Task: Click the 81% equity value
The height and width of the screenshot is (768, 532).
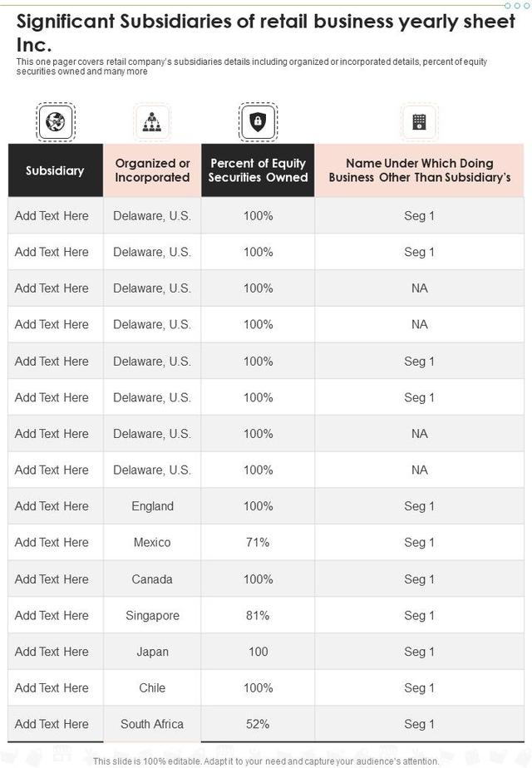Action: (258, 616)
